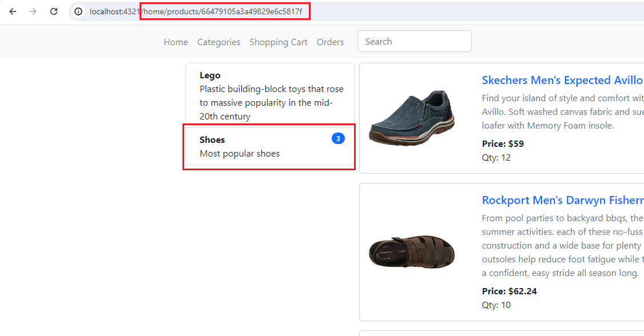This screenshot has width=644, height=336.
Task: Click the Shoes count badge showing 3
Action: [x=338, y=139]
